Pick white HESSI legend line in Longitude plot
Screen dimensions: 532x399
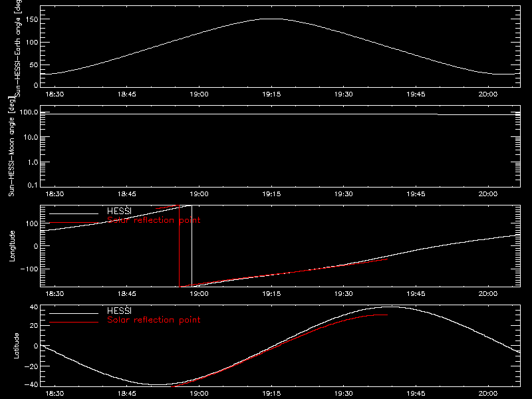[x=74, y=213]
